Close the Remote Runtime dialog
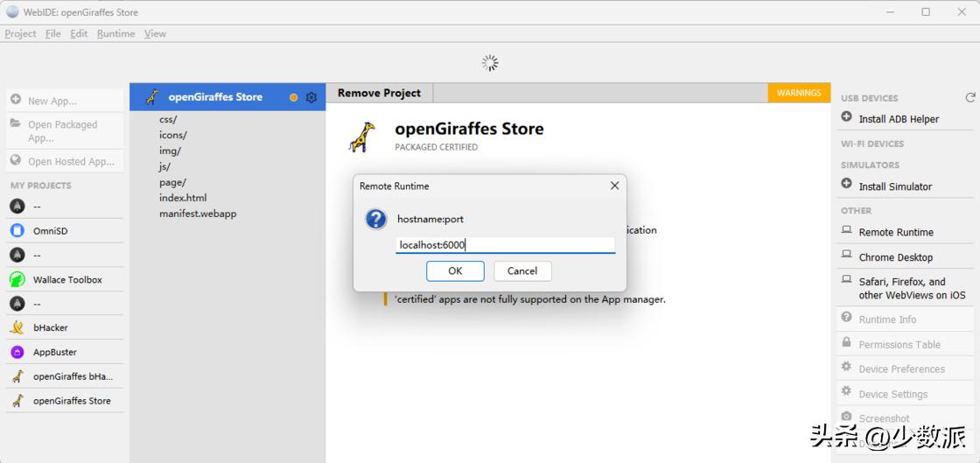Screen dimensions: 980x463 [x=614, y=186]
